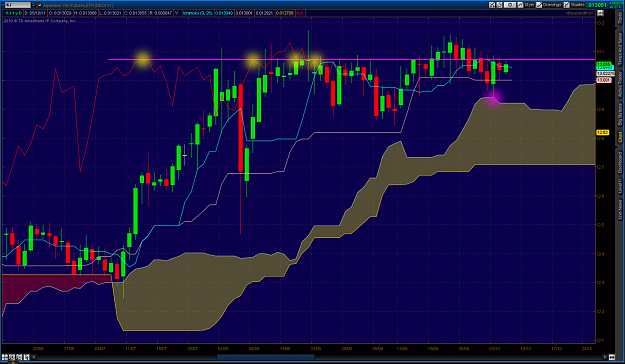Click the small icon above the price axis

coord(600,13)
